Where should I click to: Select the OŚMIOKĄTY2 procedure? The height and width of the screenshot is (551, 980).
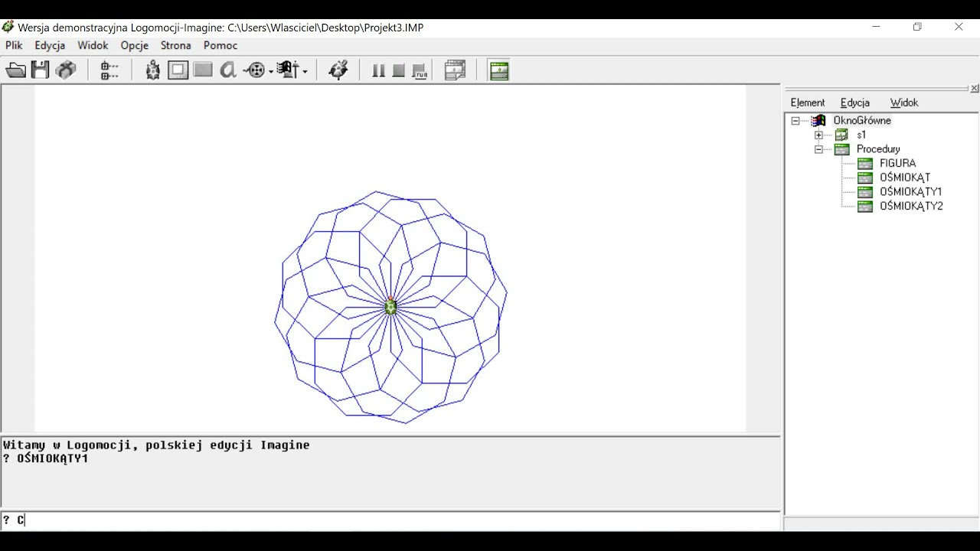[911, 206]
